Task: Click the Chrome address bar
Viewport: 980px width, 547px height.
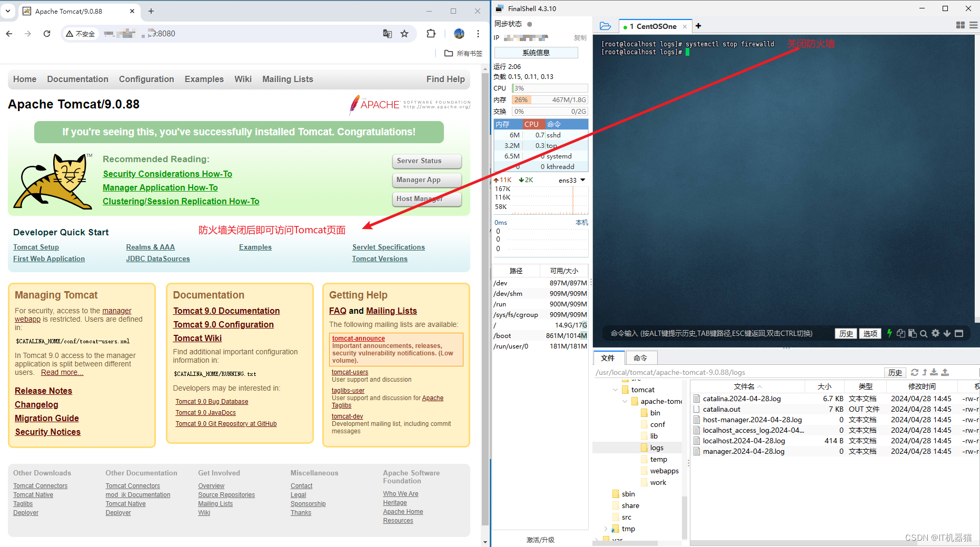Action: pos(240,34)
